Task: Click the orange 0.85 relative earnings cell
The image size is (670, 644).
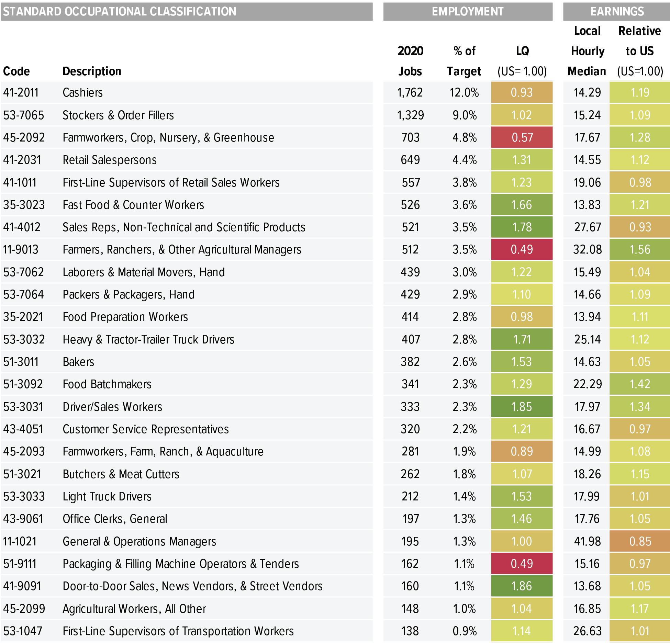Action: 640,541
